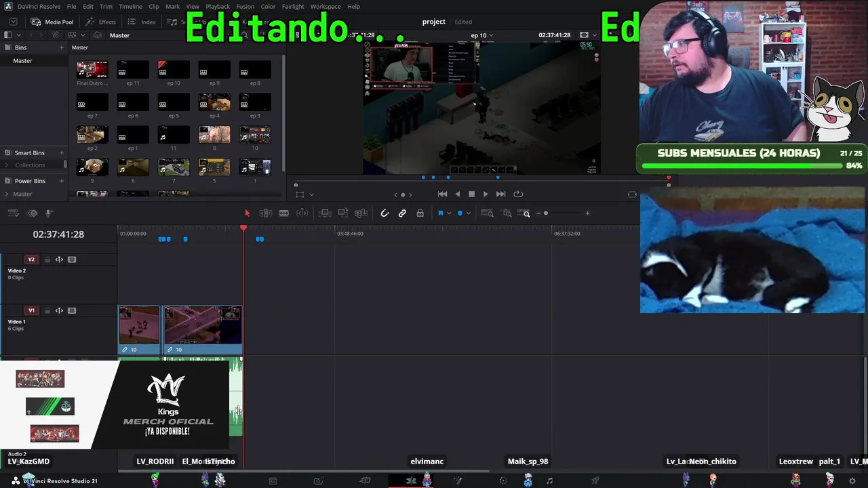Image resolution: width=868 pixels, height=488 pixels.
Task: Open the Fairlight page icon in bottom bar
Action: [x=549, y=481]
